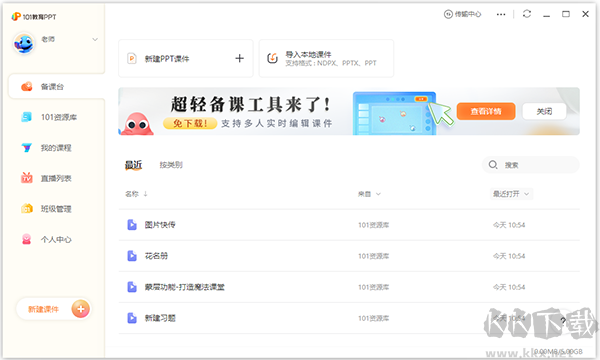Click the 搜索 input field
The height and width of the screenshot is (360, 600).
(531, 165)
